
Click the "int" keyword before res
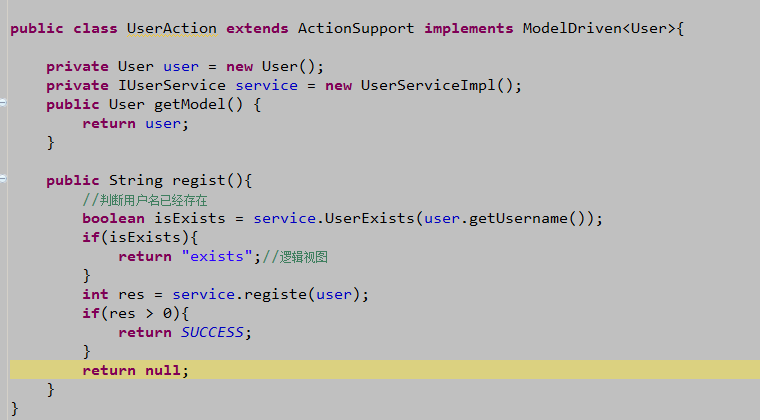(95, 295)
